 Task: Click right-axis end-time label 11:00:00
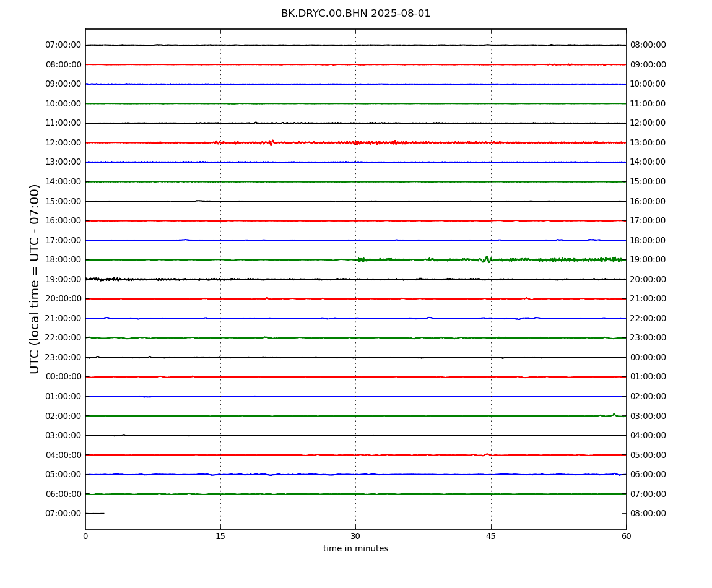point(648,103)
